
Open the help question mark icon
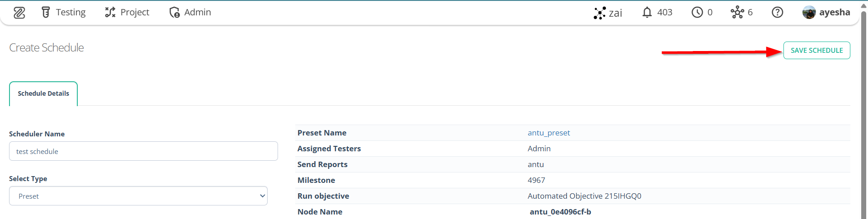point(777,12)
